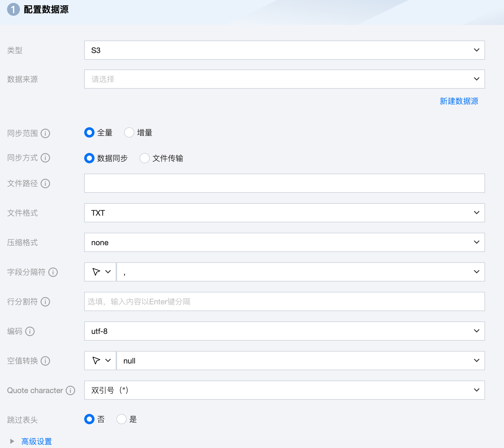Viewport: 504px width, 448px height.
Task: Open the 编码 dropdown showing utf-8
Action: coord(284,331)
